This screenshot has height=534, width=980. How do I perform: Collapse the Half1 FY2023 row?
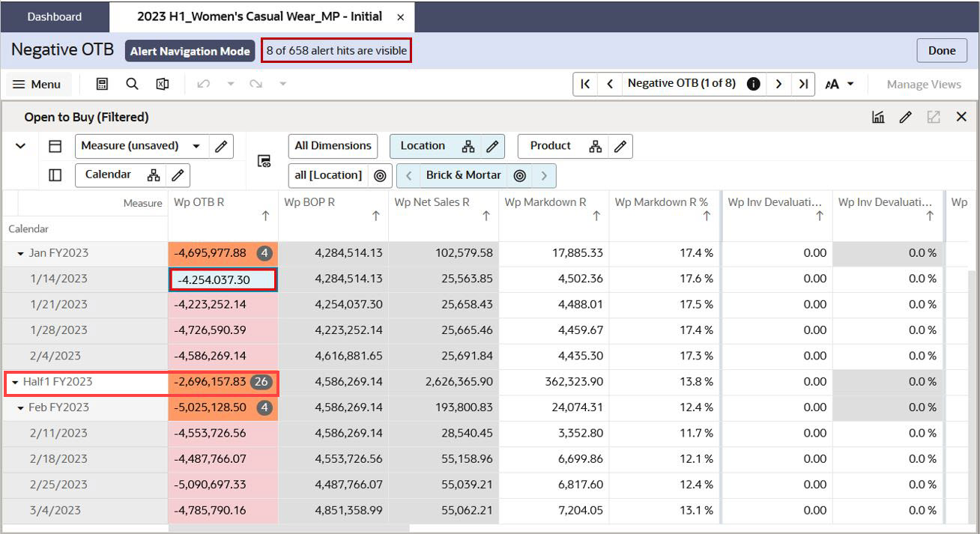tap(15, 382)
